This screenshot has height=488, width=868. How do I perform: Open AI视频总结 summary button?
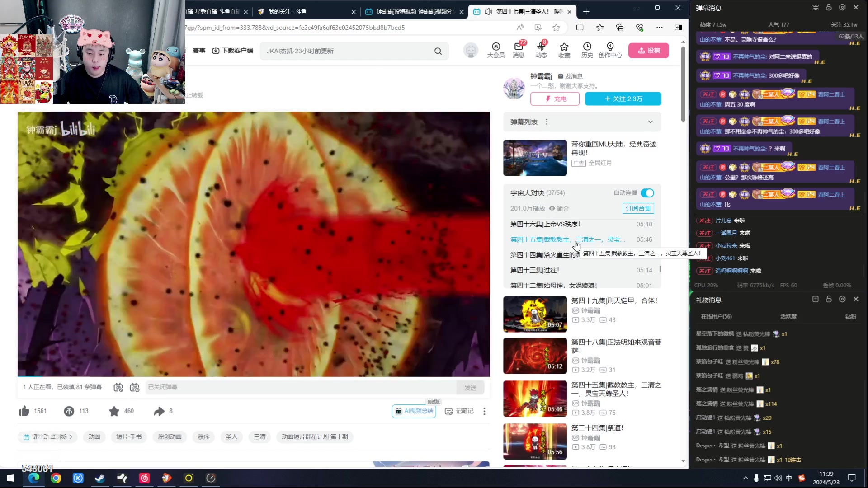(414, 411)
